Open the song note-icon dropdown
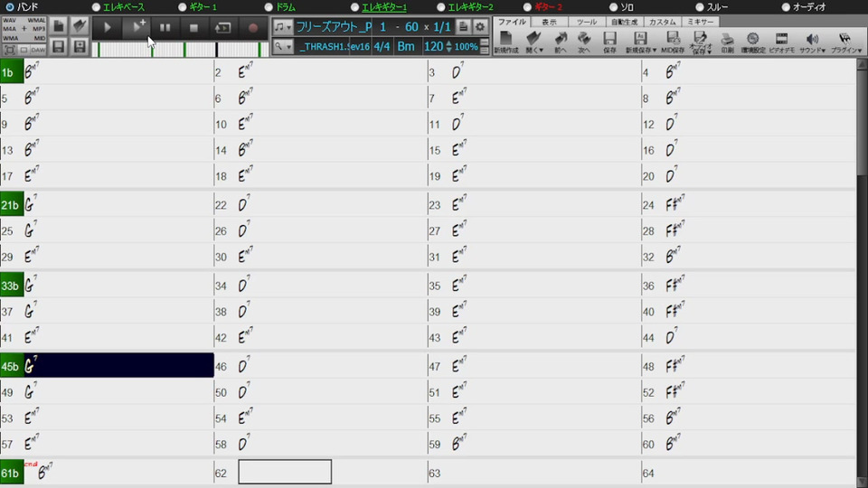This screenshot has height=488, width=868. click(x=282, y=27)
